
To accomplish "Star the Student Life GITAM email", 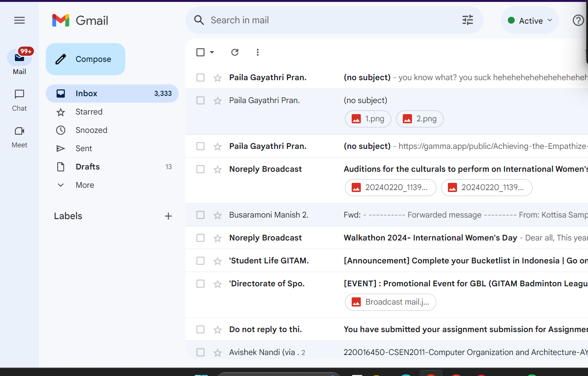I will (218, 261).
